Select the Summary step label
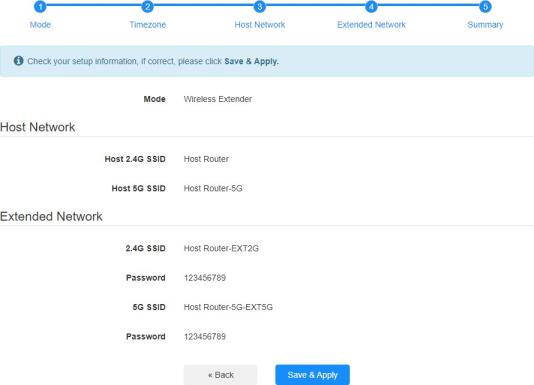534x385 pixels. tap(485, 25)
